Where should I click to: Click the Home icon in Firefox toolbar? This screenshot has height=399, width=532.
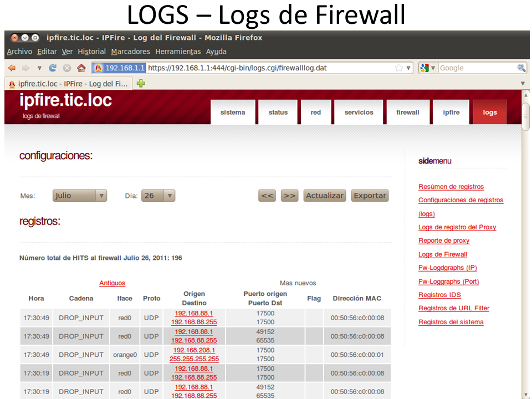[x=81, y=68]
